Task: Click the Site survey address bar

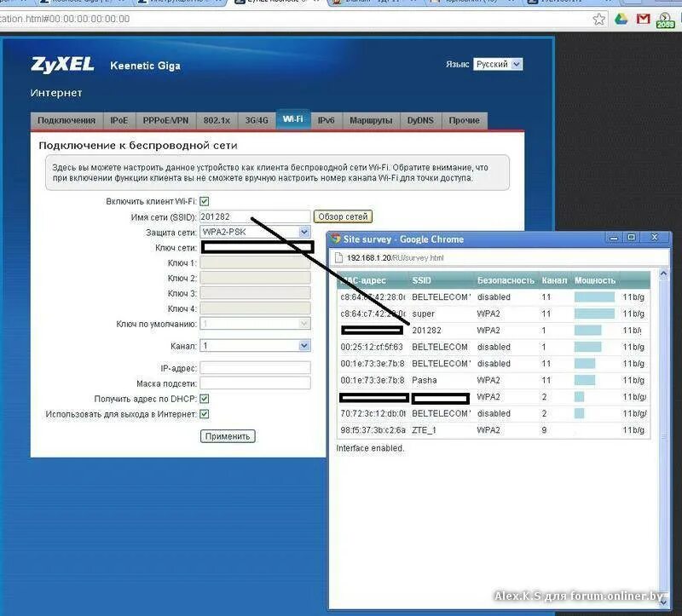Action: [x=500, y=258]
